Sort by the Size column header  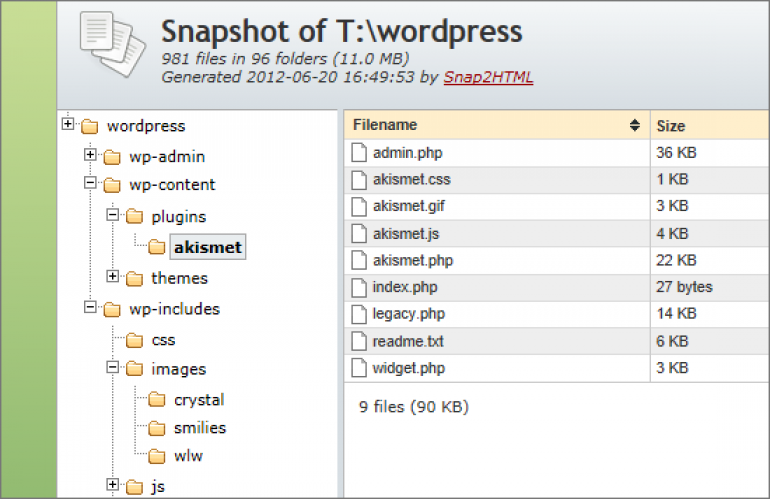click(710, 125)
